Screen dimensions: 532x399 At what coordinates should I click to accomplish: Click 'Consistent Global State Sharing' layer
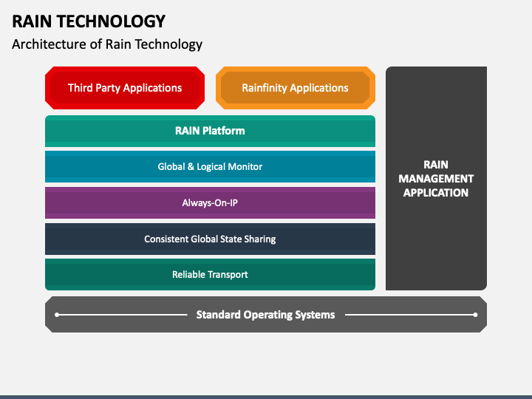point(210,239)
